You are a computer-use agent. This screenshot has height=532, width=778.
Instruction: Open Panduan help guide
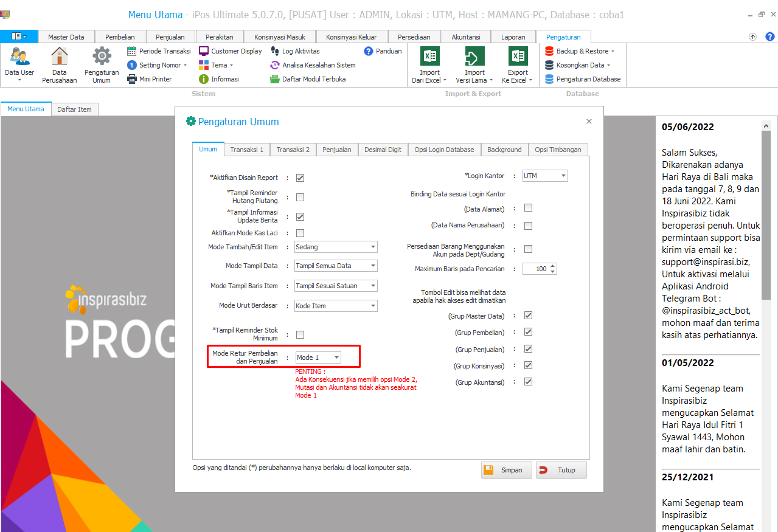click(383, 51)
